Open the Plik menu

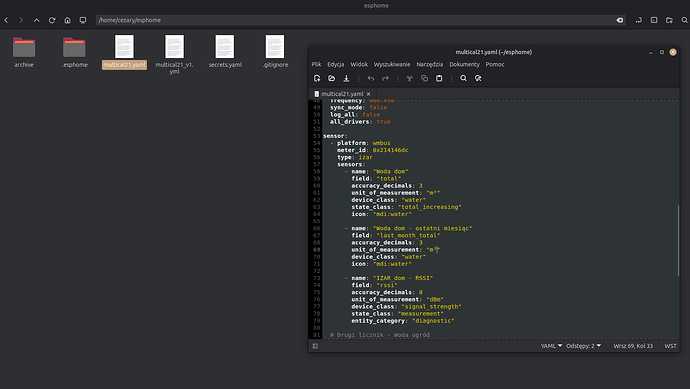pos(316,64)
